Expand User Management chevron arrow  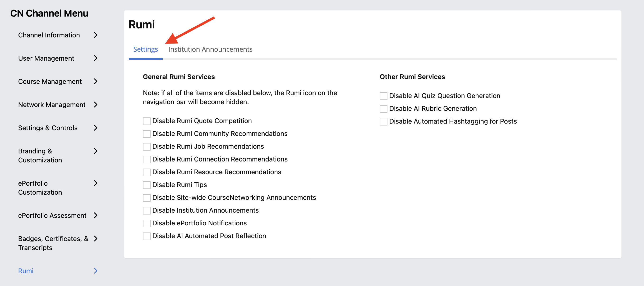96,58
